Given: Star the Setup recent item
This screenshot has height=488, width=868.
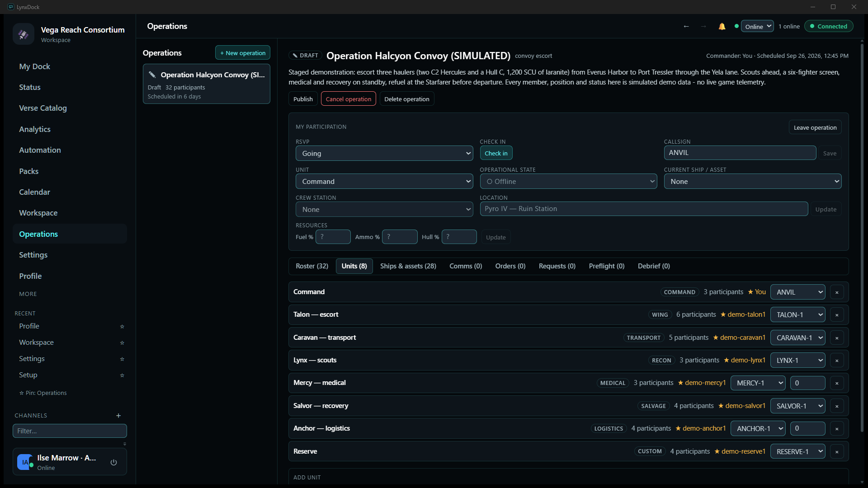Looking at the screenshot, I should point(122,375).
